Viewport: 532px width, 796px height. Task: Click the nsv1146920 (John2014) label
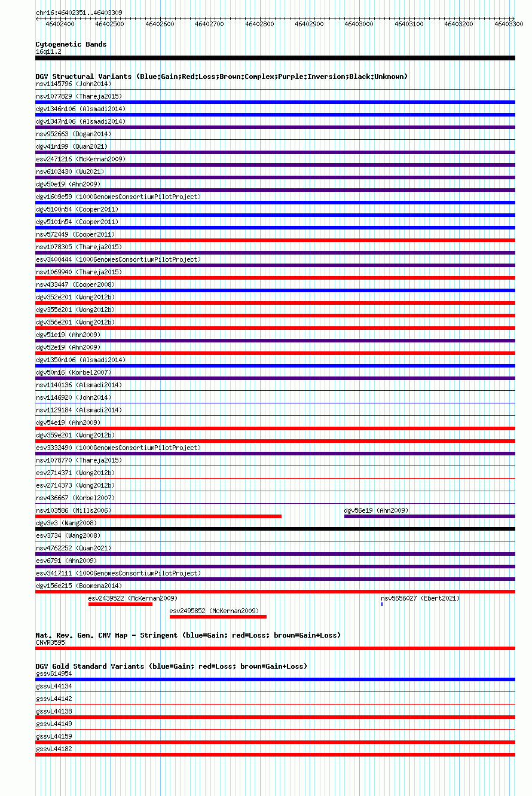[x=74, y=398]
